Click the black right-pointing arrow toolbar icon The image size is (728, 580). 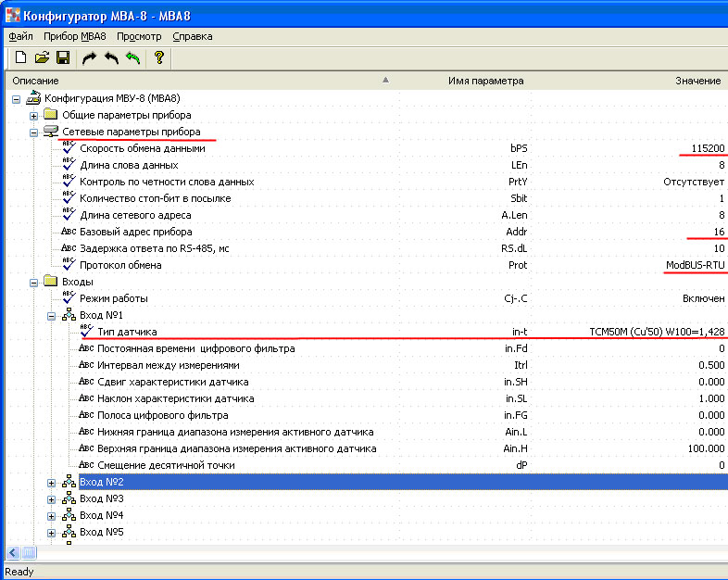point(90,58)
